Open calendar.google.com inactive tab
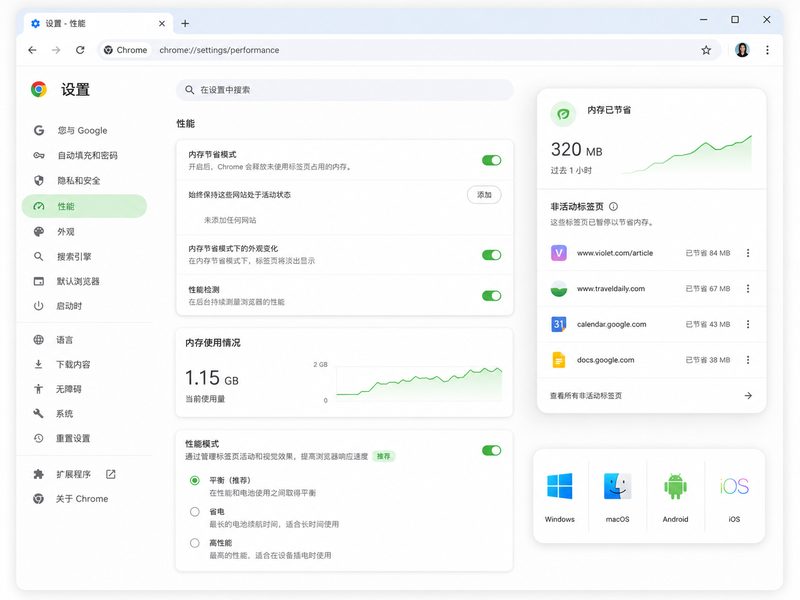The width and height of the screenshot is (800, 600). [x=612, y=324]
